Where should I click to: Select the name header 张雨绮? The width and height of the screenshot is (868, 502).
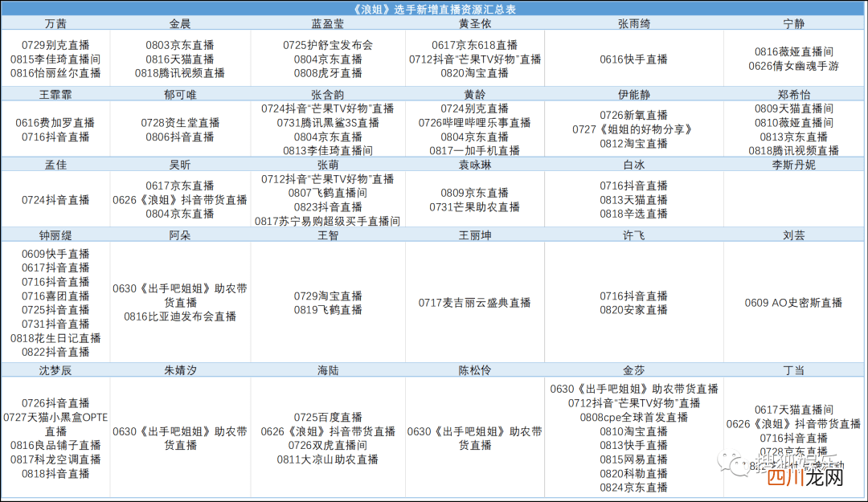tap(634, 24)
